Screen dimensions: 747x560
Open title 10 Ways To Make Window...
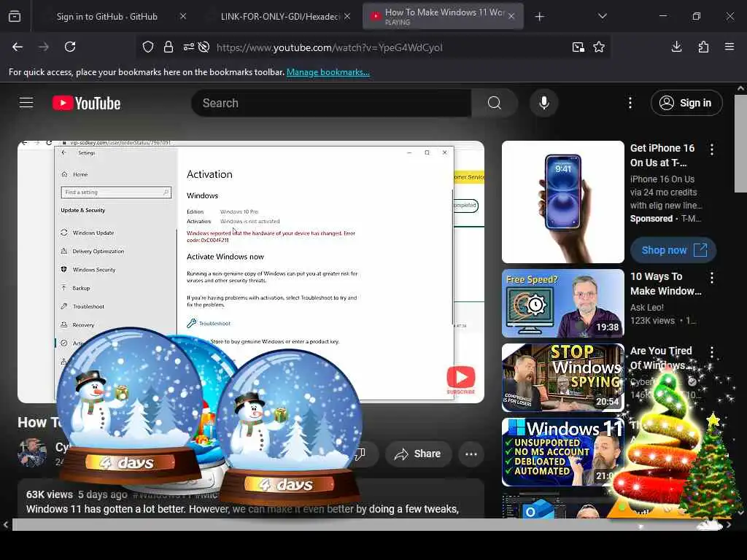[x=665, y=284]
